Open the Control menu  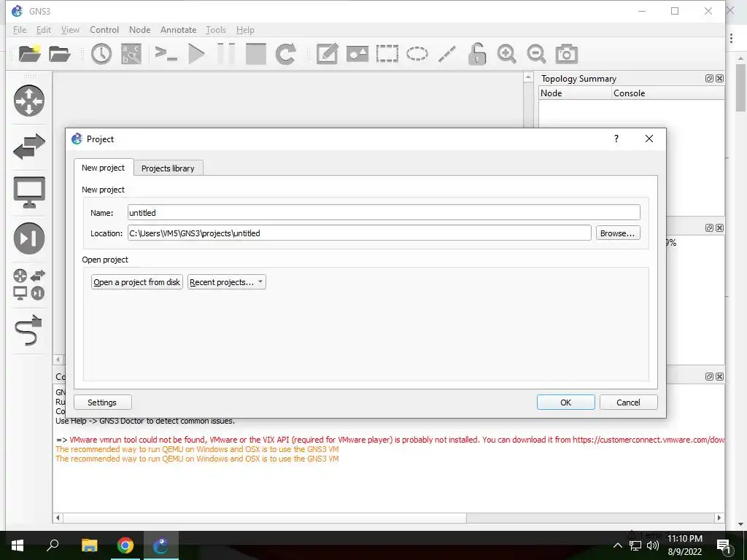104,29
